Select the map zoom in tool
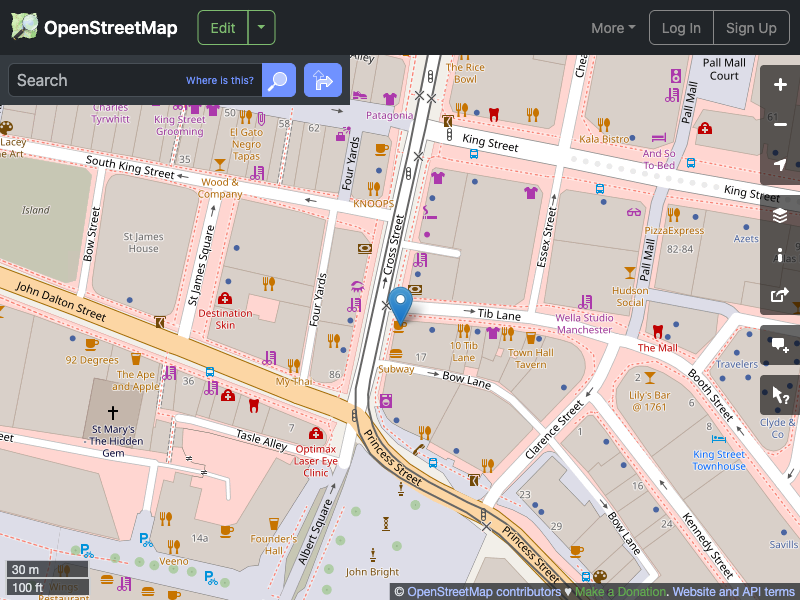 tap(780, 85)
